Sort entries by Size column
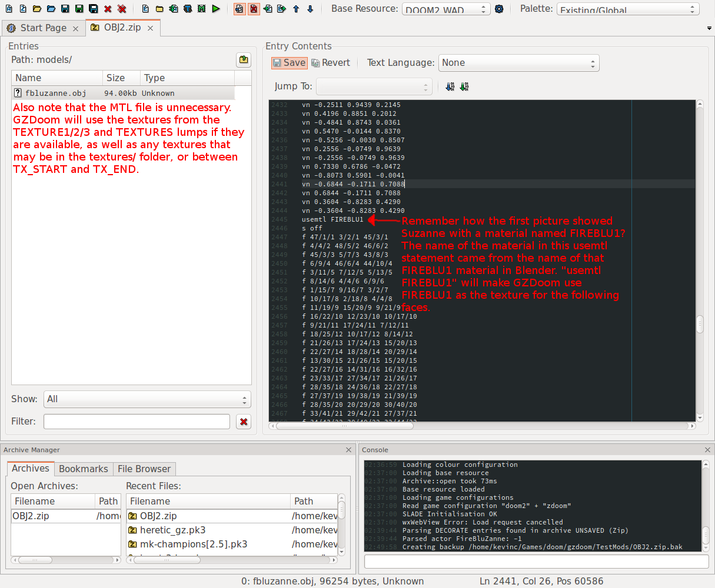Viewport: 715px width, 588px height. (x=121, y=78)
